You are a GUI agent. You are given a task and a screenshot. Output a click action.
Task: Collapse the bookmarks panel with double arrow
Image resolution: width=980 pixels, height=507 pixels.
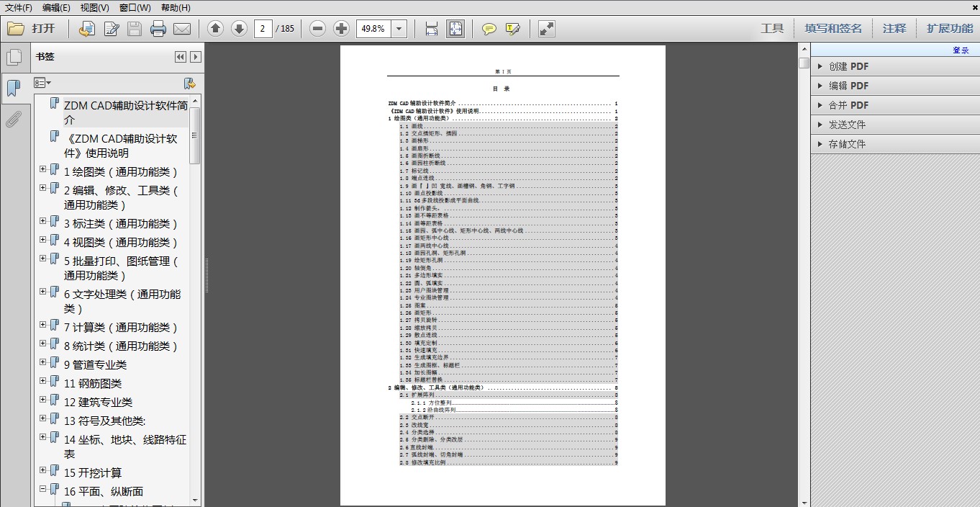[181, 57]
